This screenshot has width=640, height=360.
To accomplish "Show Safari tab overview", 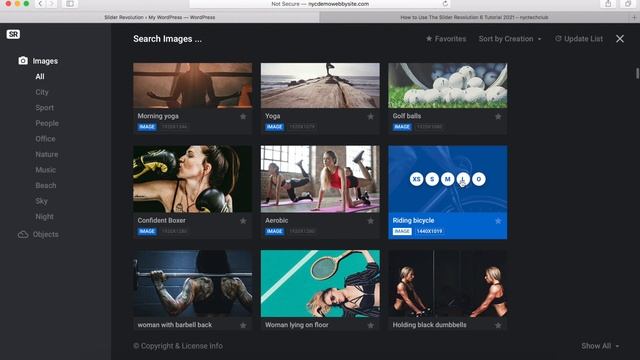I will [628, 4].
